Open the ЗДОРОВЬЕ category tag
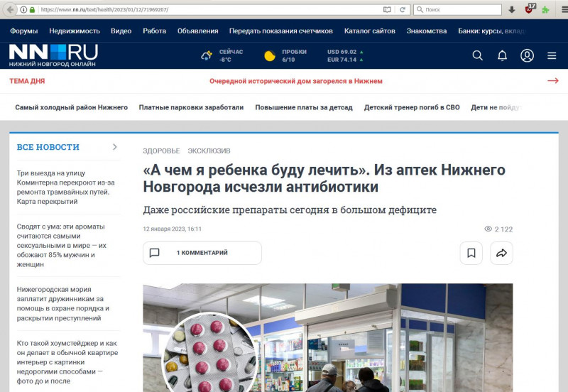Image resolution: width=568 pixels, height=392 pixels. click(161, 151)
